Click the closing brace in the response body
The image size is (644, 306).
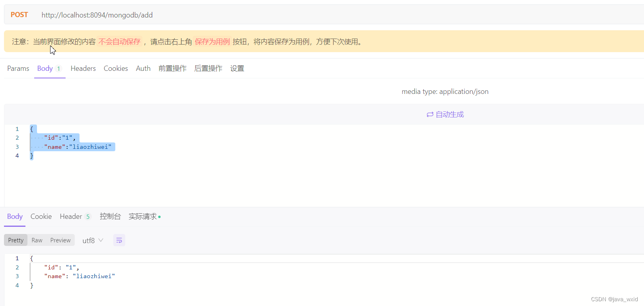pos(32,285)
